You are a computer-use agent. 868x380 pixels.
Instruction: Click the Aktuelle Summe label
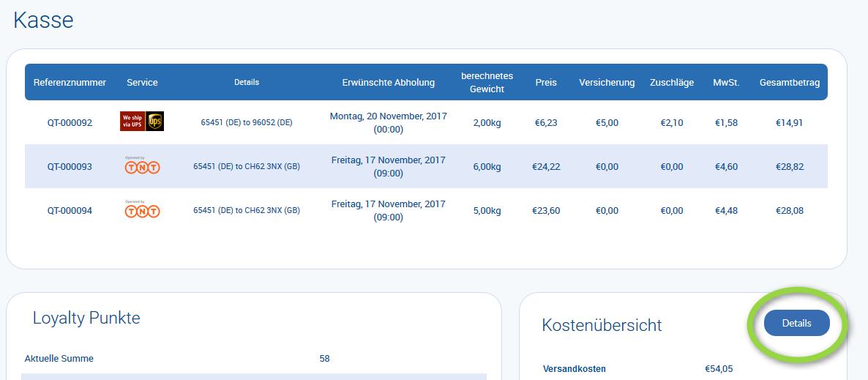(59, 358)
